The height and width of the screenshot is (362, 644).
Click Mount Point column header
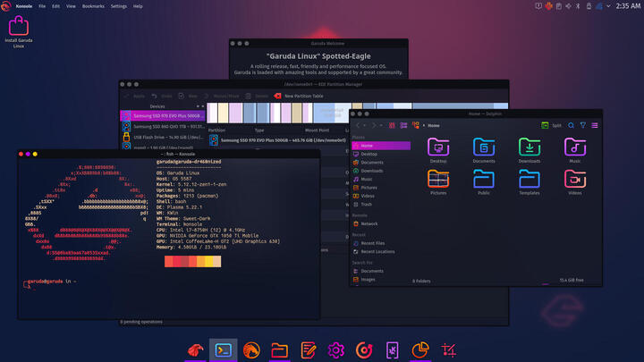pos(317,130)
